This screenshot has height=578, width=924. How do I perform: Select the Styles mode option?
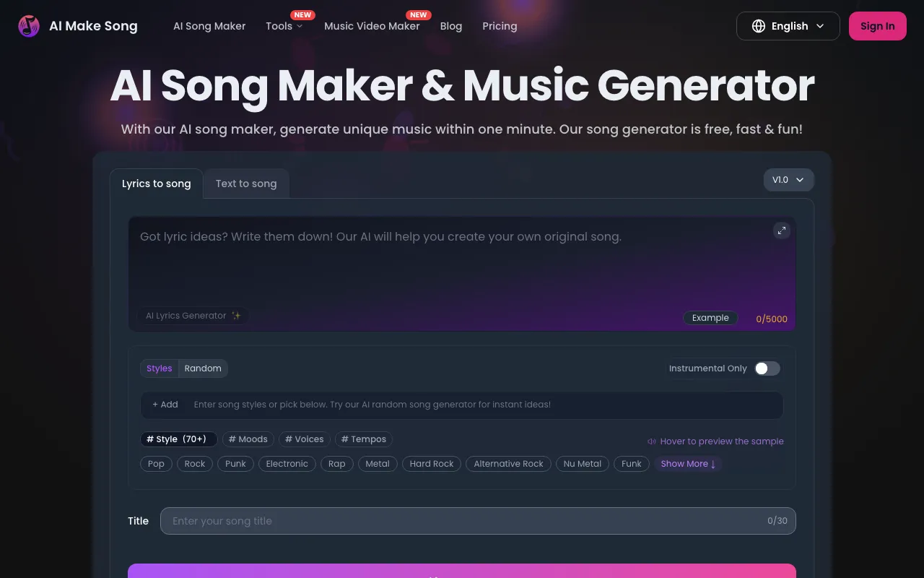coord(159,368)
